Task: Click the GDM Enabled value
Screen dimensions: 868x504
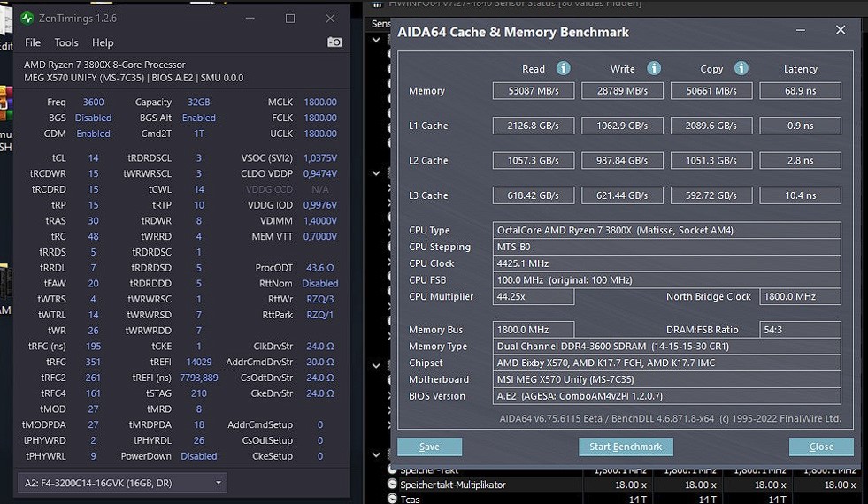Action: pyautogui.click(x=93, y=134)
